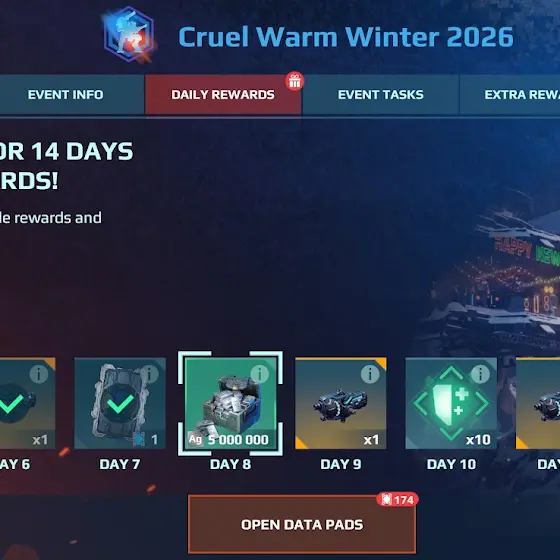Viewport: 560px width, 560px height.
Task: Click the gift notification badge on Daily Rewards
Action: (295, 81)
